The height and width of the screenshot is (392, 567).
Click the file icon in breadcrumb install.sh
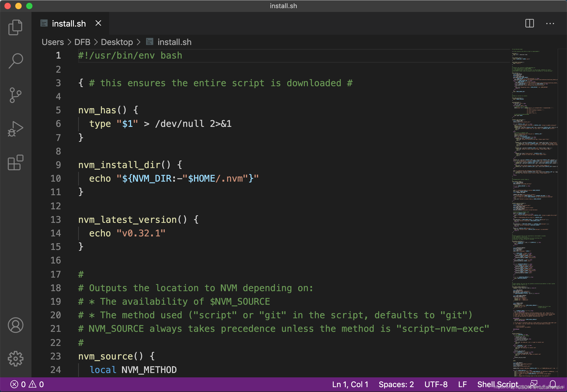[x=149, y=42]
